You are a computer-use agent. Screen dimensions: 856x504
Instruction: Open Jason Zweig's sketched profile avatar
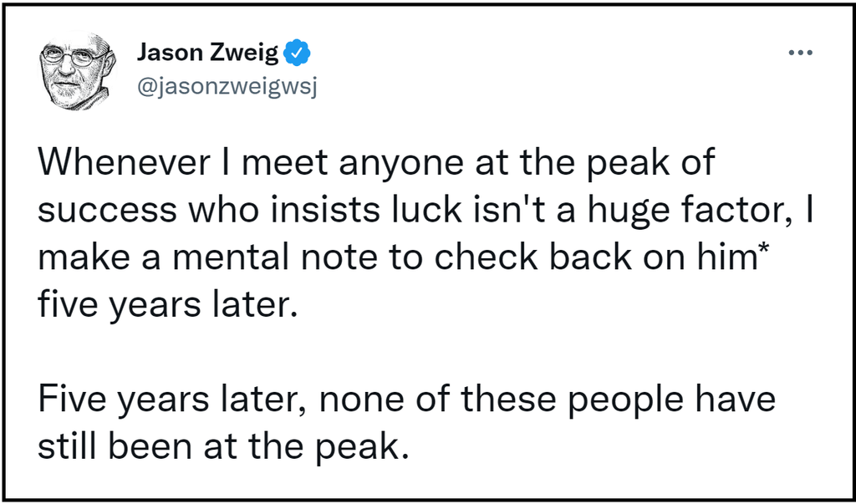77,70
